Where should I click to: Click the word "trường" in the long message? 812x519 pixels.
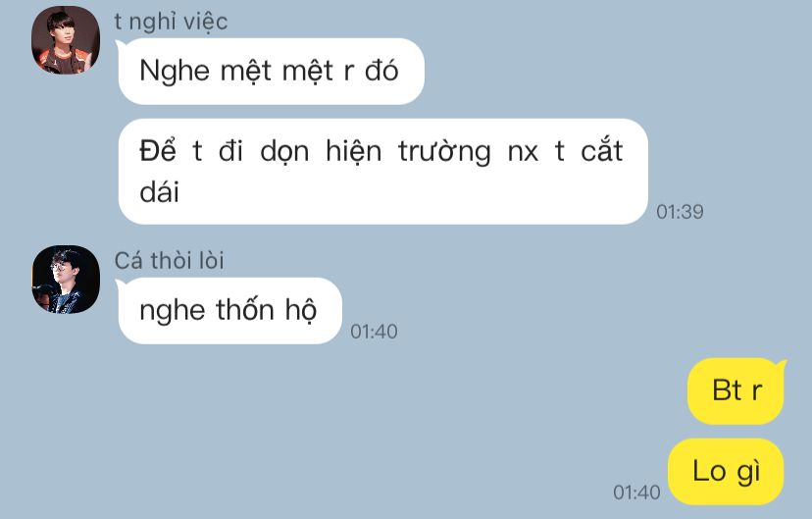pyautogui.click(x=444, y=152)
